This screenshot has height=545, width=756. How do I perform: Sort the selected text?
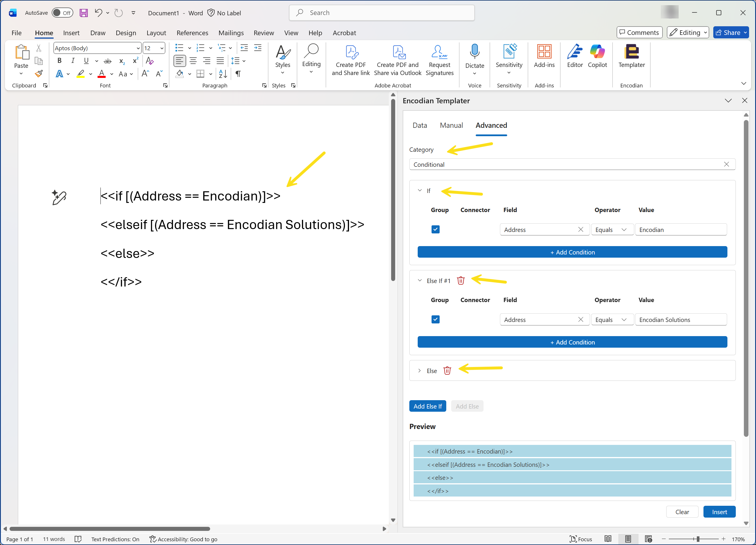click(223, 74)
